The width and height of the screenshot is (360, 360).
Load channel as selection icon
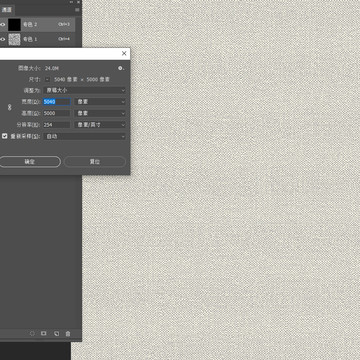coord(32,333)
